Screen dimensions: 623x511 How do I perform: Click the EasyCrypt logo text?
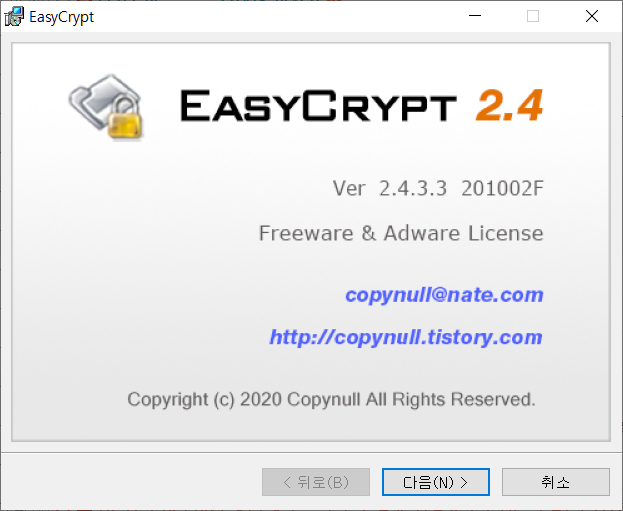pyautogui.click(x=318, y=105)
